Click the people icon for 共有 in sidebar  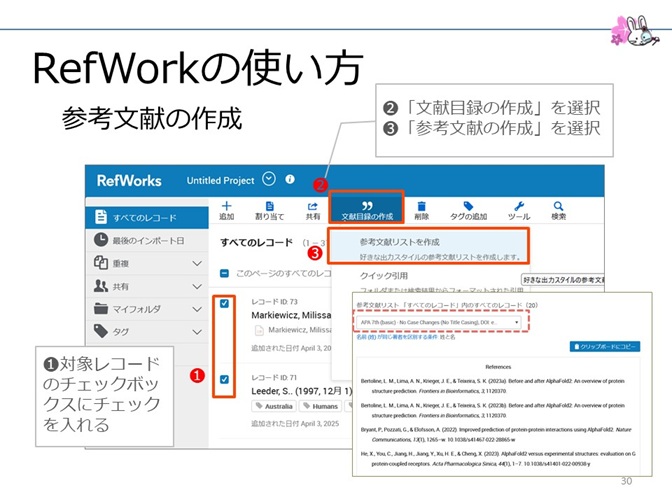(x=101, y=285)
